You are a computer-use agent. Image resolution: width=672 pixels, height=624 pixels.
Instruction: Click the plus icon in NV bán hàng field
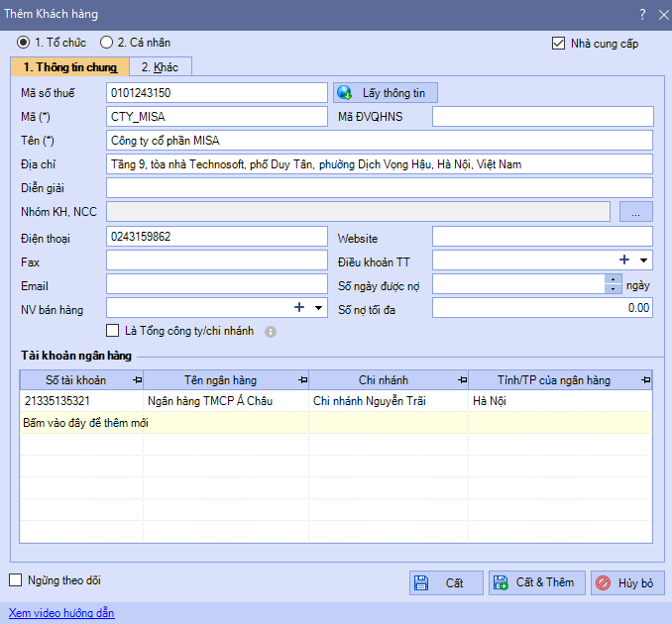point(299,307)
